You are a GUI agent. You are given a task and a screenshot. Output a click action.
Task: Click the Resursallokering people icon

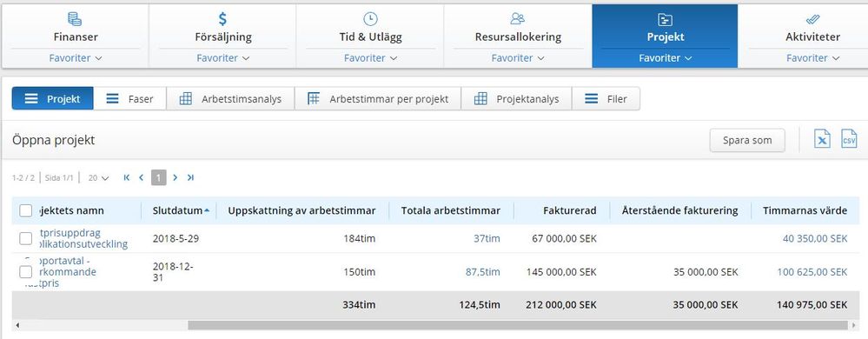(518, 19)
